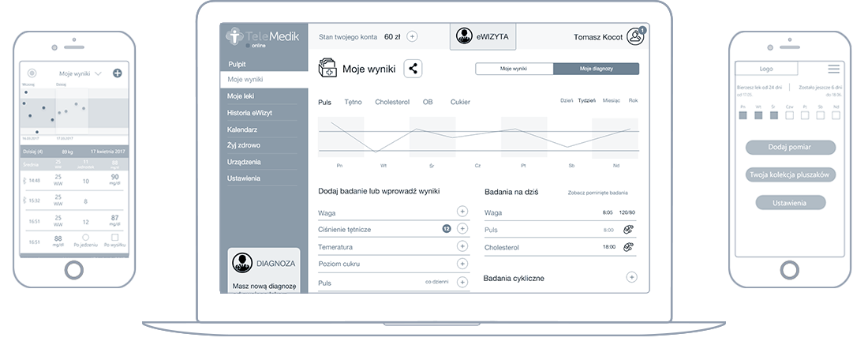Check the Po wysiłku checkbox

[x=114, y=237]
